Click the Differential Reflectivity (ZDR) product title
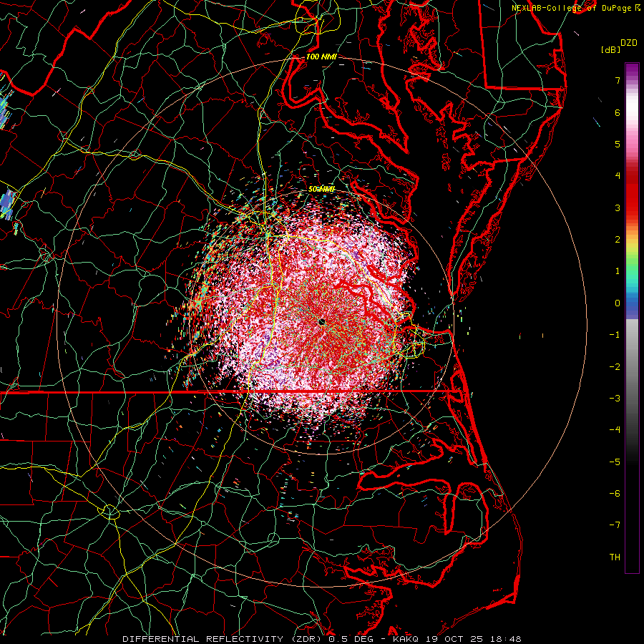This screenshot has height=644, width=644. 223,639
